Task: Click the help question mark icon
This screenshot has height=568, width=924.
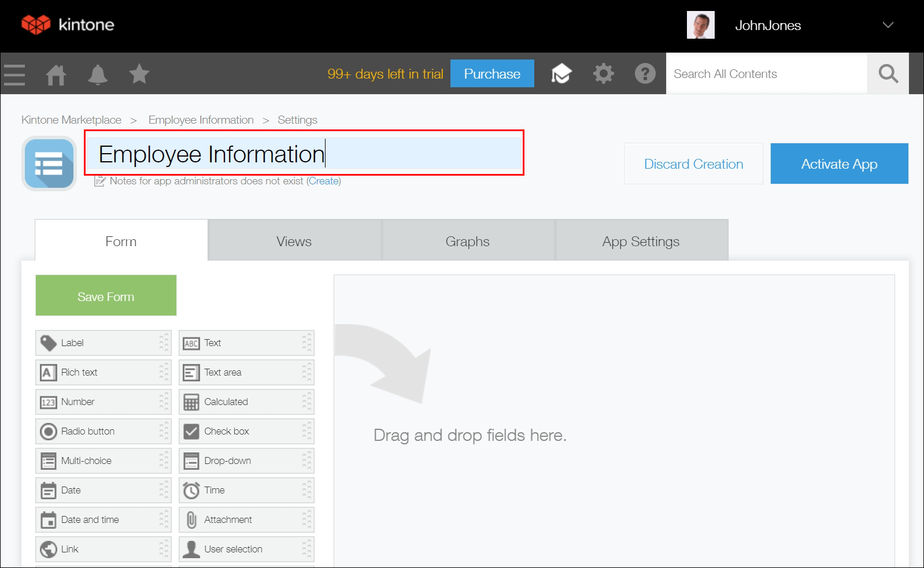Action: pyautogui.click(x=645, y=74)
